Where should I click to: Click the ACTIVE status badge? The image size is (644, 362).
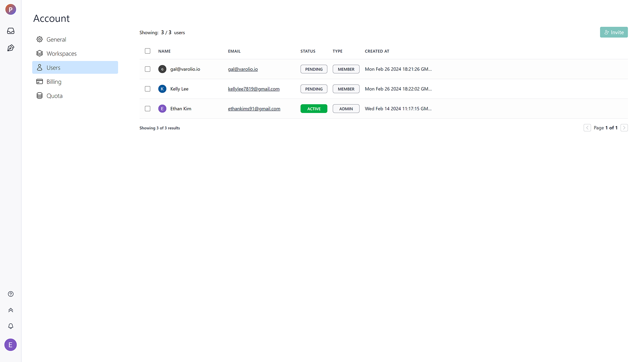[x=314, y=109]
